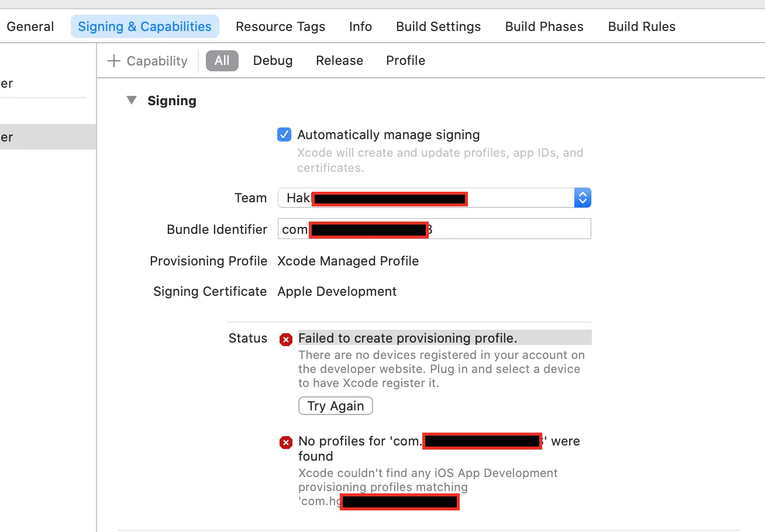Click the red error icon beside Failed status
This screenshot has width=765, height=532.
(x=285, y=339)
